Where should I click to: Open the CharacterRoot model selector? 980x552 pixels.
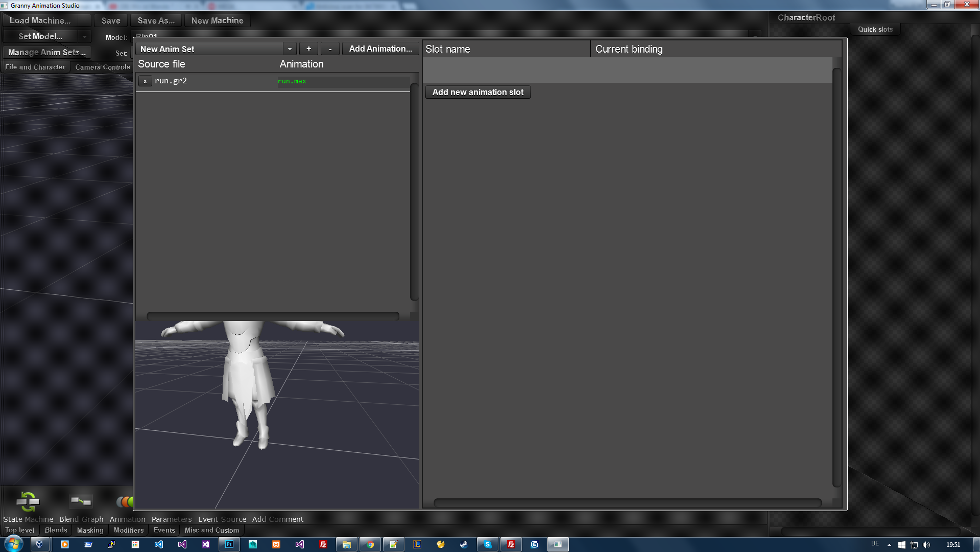pyautogui.click(x=806, y=17)
